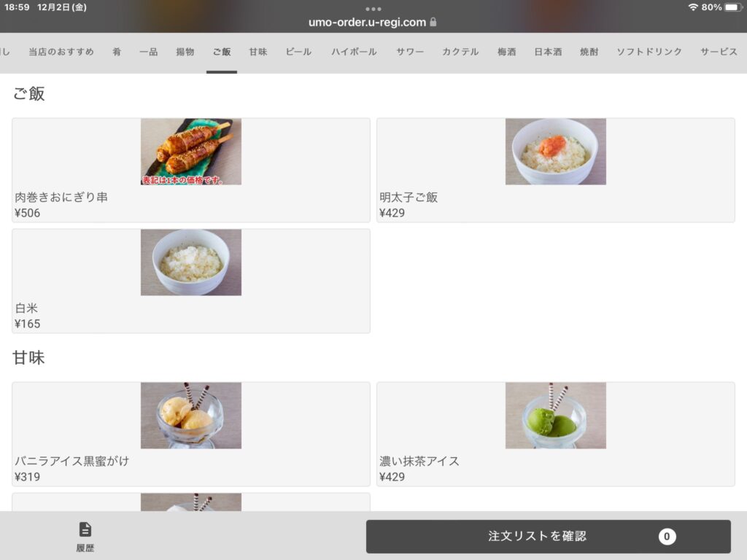This screenshot has height=560, width=747.
Task: Click the ¥319 price of バニラアイス黒蜜がけ
Action: (28, 477)
